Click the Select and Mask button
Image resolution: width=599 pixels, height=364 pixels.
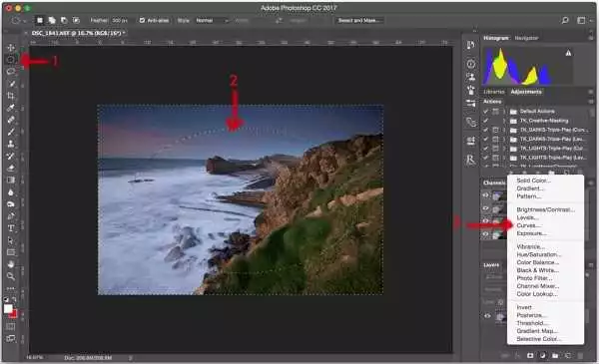[x=358, y=20]
